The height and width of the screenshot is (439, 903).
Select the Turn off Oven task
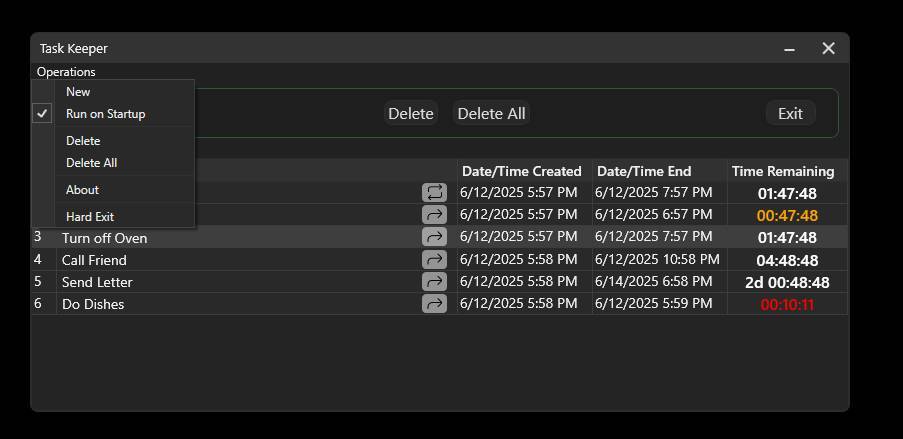[105, 238]
